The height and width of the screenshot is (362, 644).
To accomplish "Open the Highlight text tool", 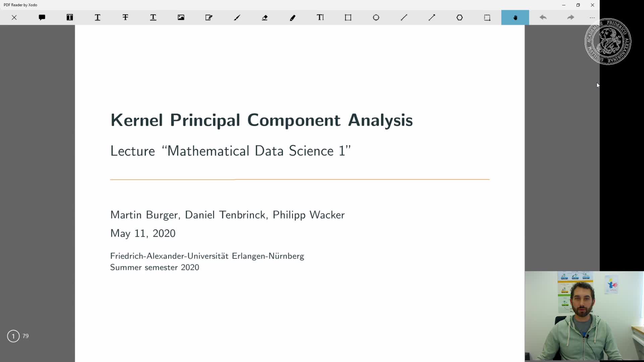I will 69,17.
